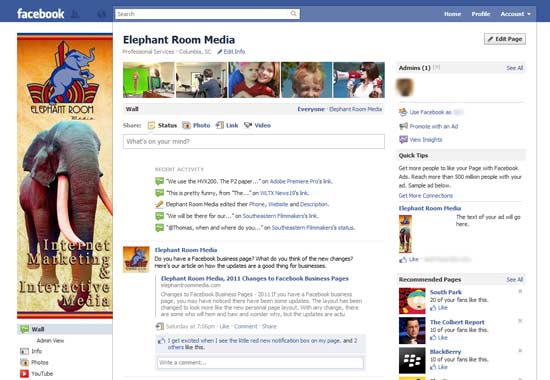Click the large elephant profile banner image
This screenshot has height=380, width=550.
pyautogui.click(x=65, y=176)
